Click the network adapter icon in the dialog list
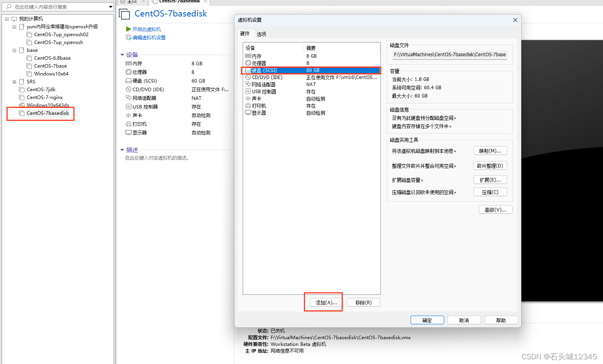 click(248, 84)
